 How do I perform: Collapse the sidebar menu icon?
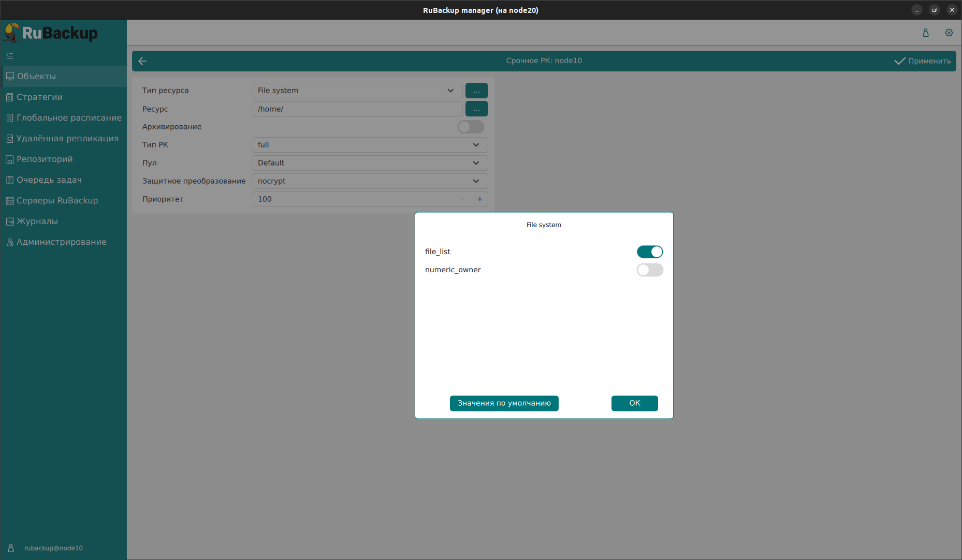pyautogui.click(x=10, y=56)
